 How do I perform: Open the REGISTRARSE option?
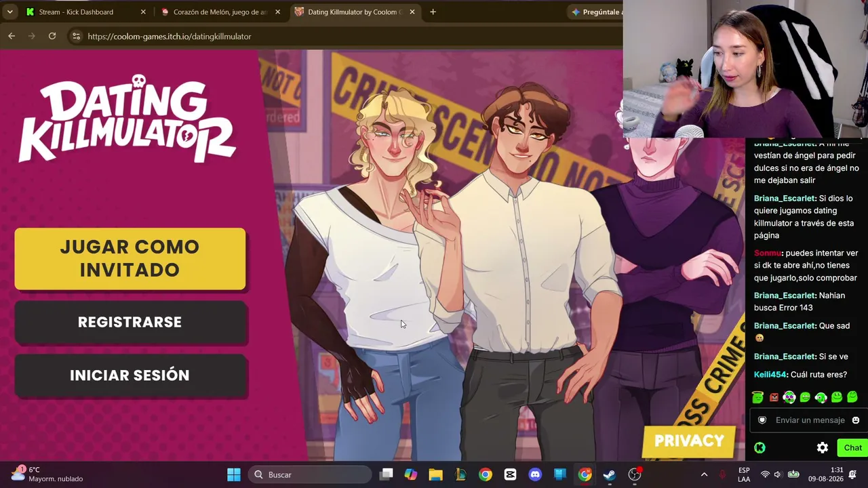130,322
